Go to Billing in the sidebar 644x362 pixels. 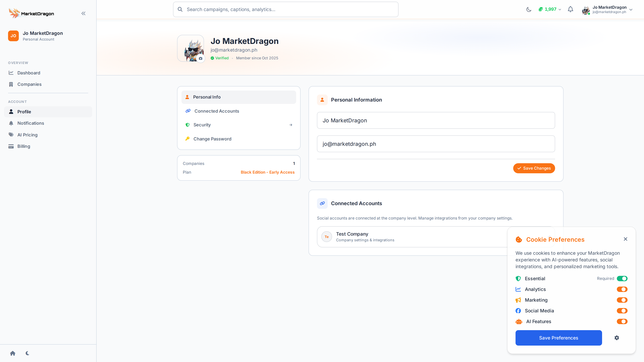(x=48, y=146)
